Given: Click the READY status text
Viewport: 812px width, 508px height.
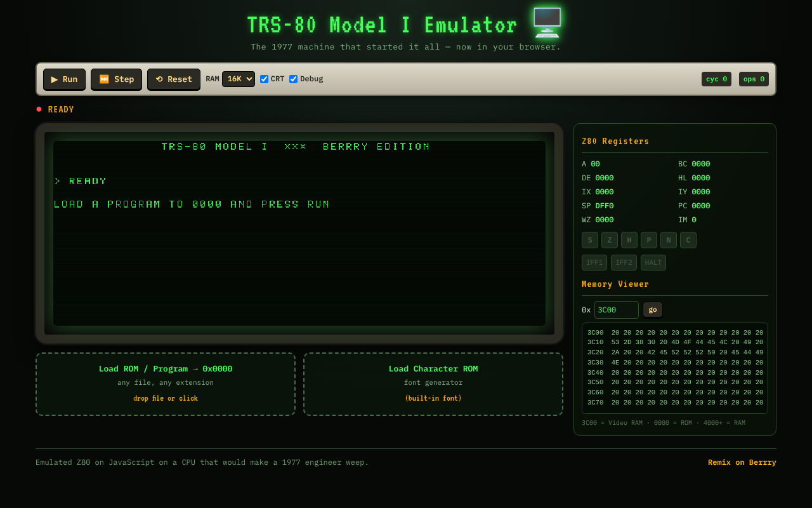Looking at the screenshot, I should click(61, 110).
